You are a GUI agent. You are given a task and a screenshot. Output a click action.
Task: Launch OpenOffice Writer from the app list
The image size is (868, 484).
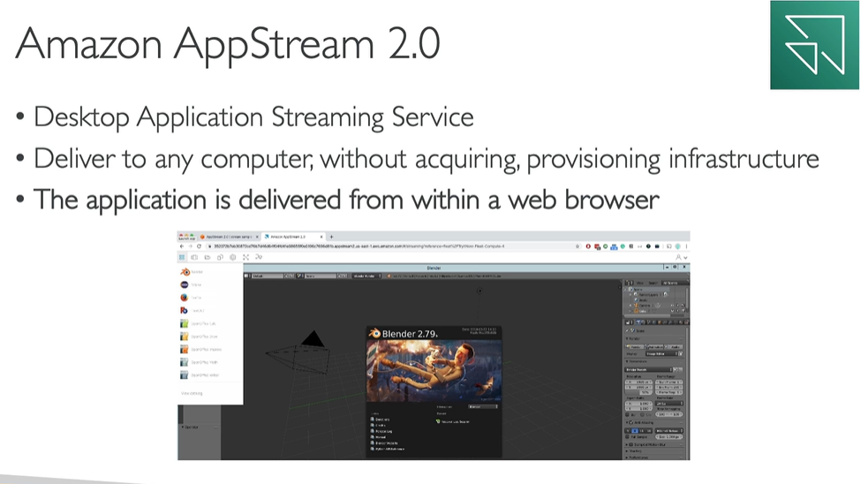[x=200, y=374]
